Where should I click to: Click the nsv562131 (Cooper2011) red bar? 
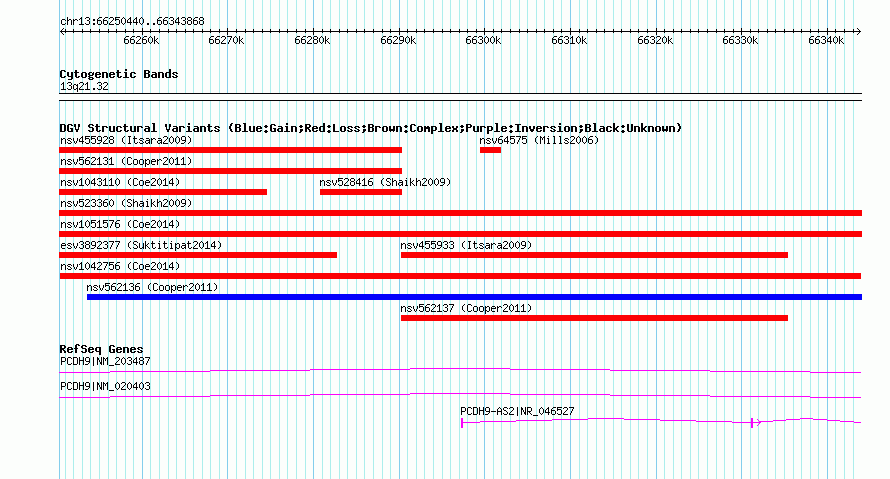[x=230, y=171]
